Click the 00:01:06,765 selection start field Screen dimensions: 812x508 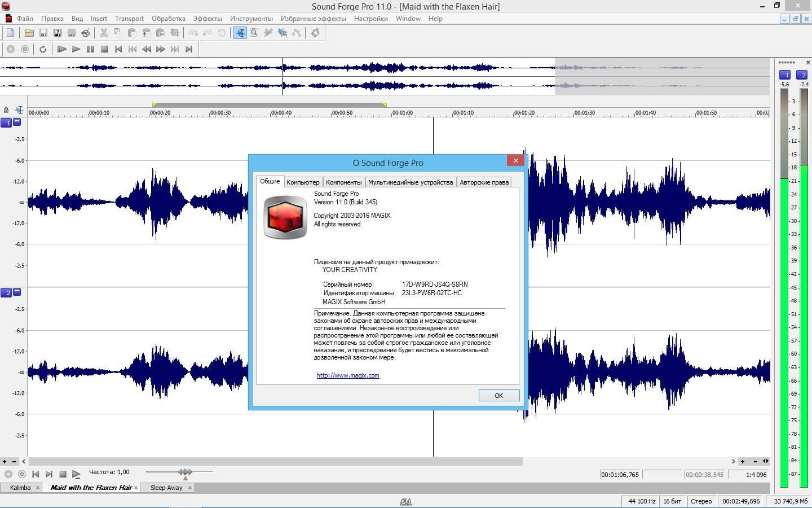tap(620, 475)
